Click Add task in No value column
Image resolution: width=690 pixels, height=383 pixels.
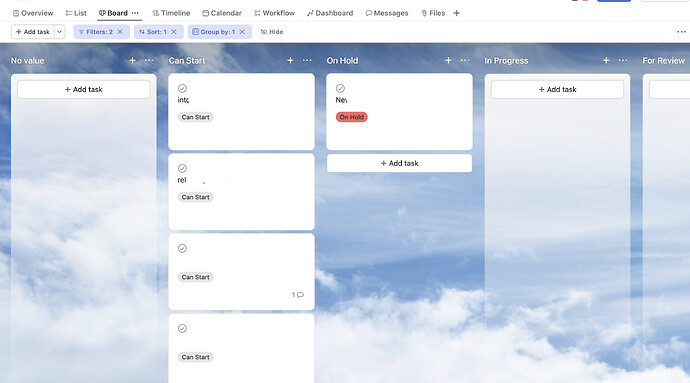click(84, 89)
